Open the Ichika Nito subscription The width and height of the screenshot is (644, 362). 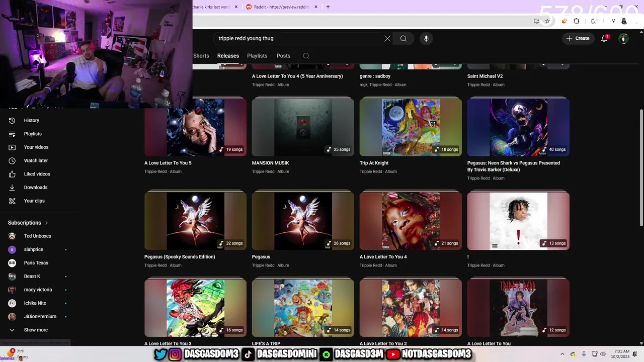[35, 303]
